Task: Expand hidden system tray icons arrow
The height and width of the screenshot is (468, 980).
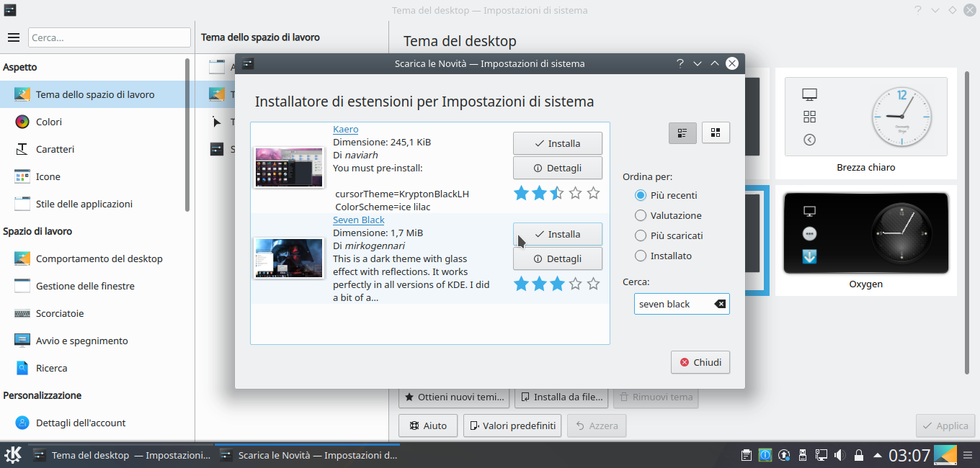Action: (x=877, y=455)
